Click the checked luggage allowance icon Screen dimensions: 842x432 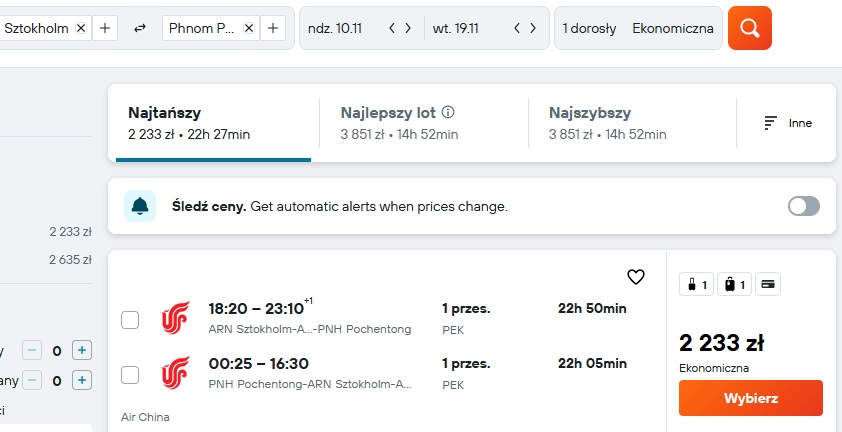tap(734, 285)
